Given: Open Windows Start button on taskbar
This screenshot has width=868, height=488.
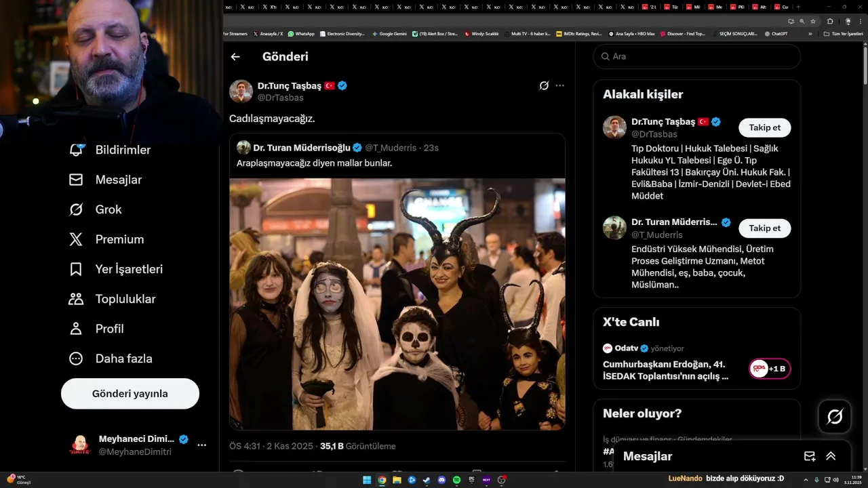Looking at the screenshot, I should pyautogui.click(x=367, y=480).
